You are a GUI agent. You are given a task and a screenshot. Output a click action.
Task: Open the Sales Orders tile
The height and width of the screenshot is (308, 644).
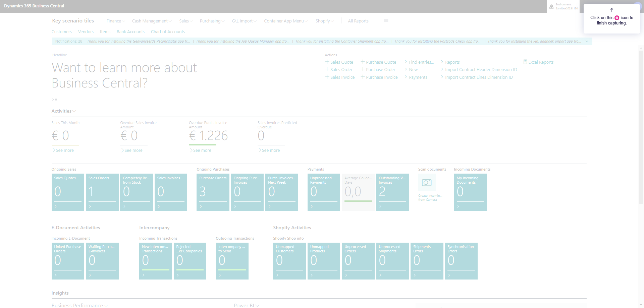102,192
